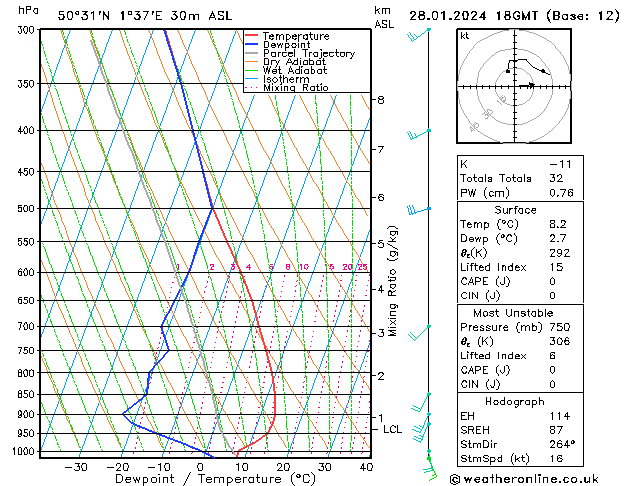
Task: Click the CAPE value in Surface table
Action: [552, 281]
